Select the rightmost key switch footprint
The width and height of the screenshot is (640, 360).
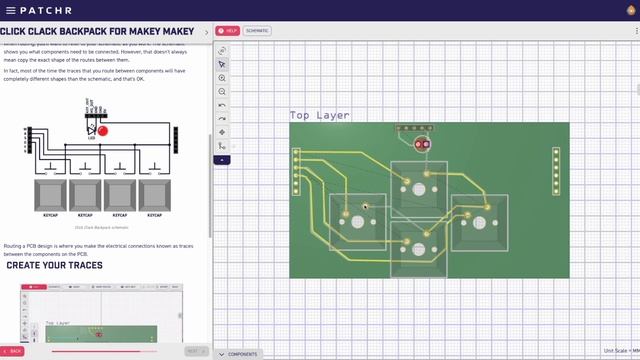point(480,223)
